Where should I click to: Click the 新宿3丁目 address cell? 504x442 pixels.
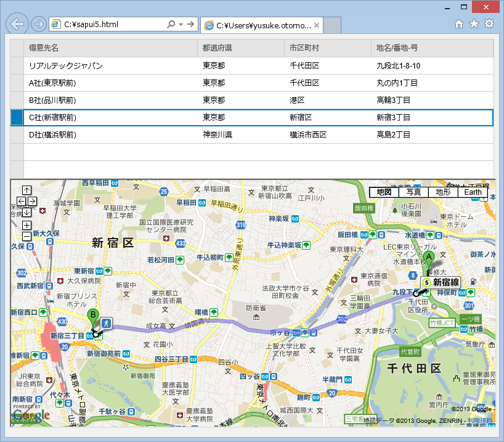click(433, 117)
